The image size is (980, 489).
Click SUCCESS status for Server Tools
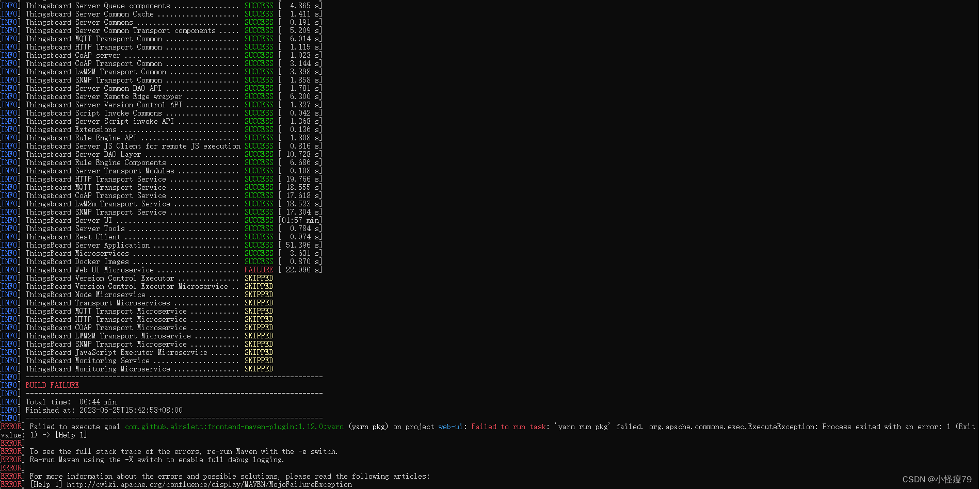coord(259,229)
